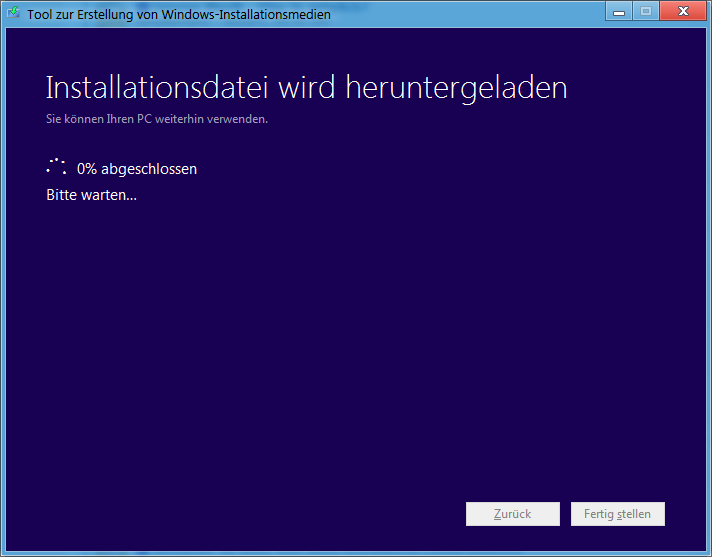Click the 'Installationsdatei wird heruntergeladen' heading
712x557 pixels.
[x=307, y=88]
